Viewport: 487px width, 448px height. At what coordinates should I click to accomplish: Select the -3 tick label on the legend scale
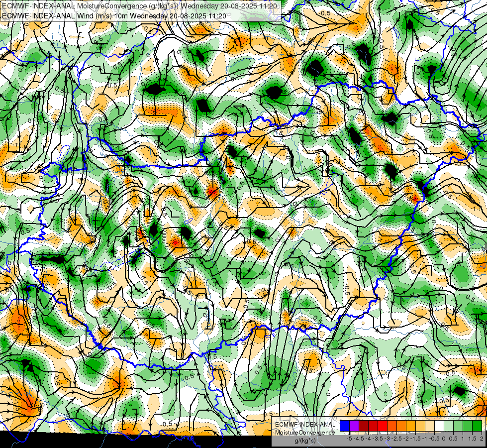388,439
